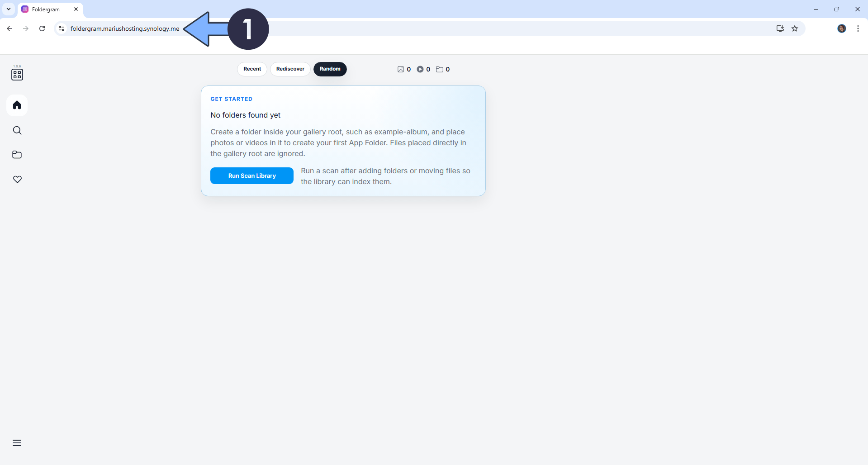Screen dimensions: 868x465
Task: Open the Folders icon in the sidebar
Action: (x=17, y=155)
